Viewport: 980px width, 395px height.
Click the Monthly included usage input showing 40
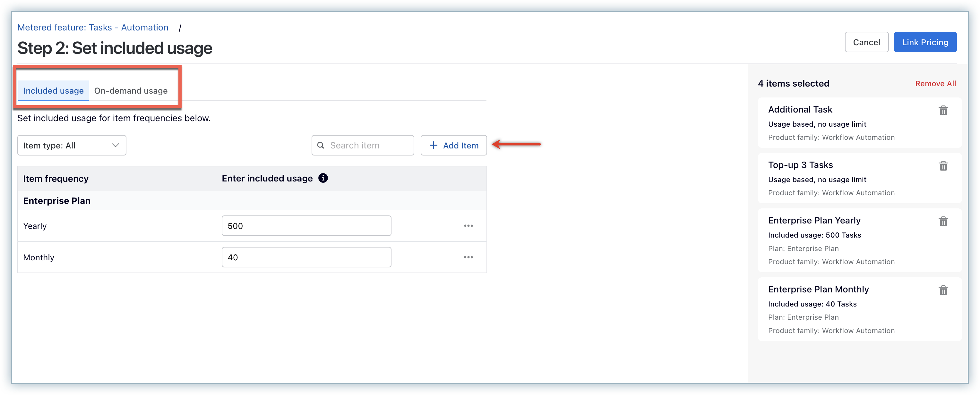click(x=306, y=257)
